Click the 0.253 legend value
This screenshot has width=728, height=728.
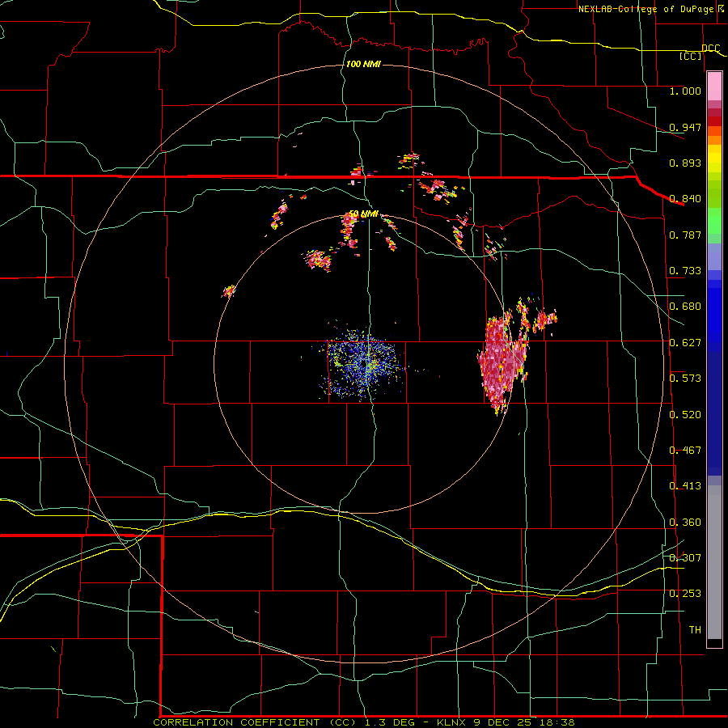pos(685,594)
